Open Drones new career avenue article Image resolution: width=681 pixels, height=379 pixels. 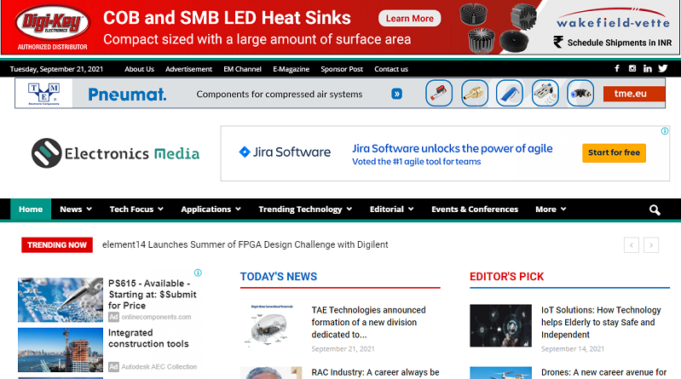(604, 372)
